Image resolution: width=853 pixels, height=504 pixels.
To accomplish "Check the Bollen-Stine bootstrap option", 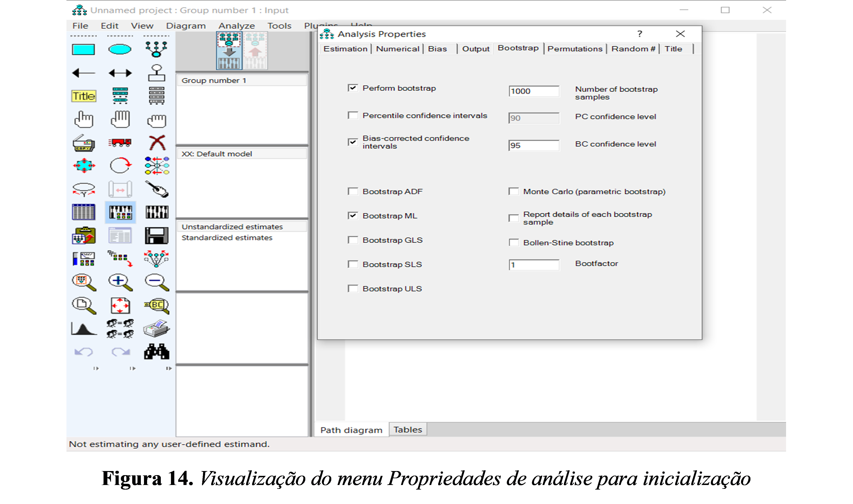I will [514, 243].
